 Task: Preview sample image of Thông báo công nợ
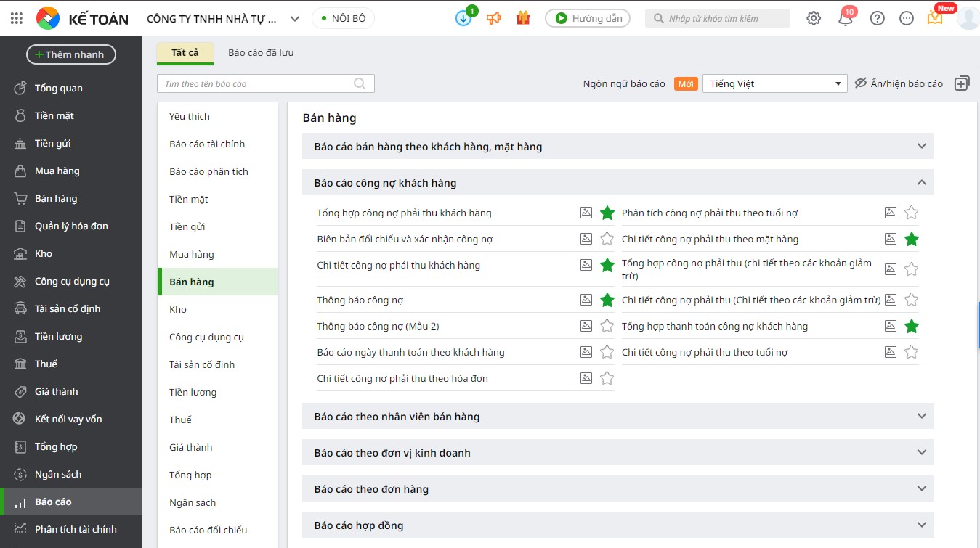click(586, 300)
